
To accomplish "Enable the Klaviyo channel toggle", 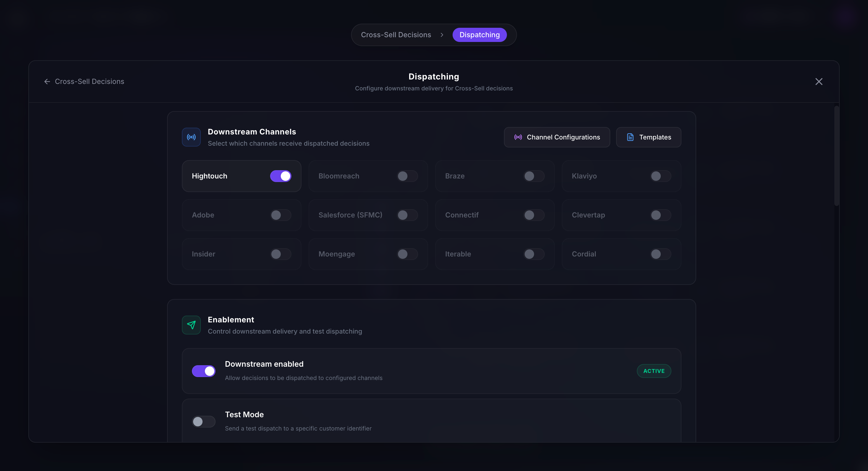I will [x=660, y=176].
